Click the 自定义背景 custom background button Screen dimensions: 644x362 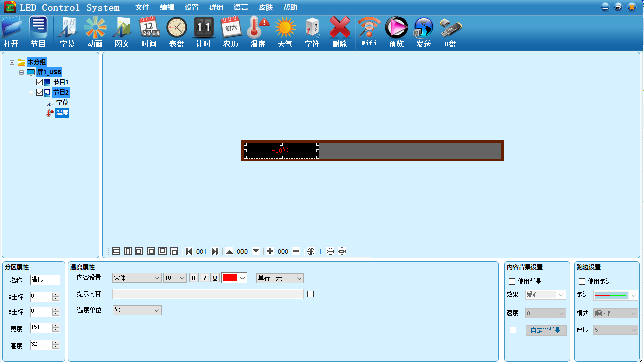545,330
